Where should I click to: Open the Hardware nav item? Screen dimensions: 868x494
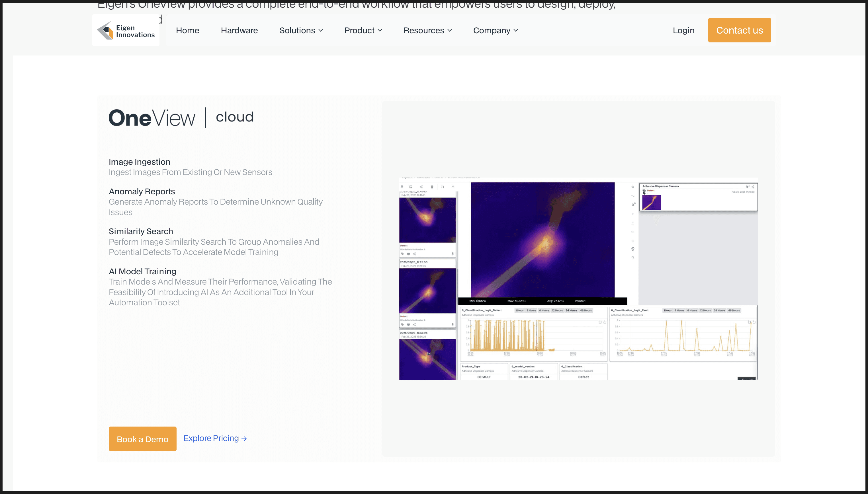click(239, 30)
